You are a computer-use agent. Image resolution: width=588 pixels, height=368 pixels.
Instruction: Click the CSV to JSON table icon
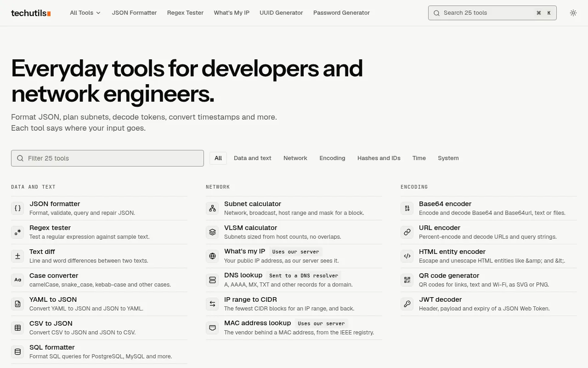tap(17, 328)
